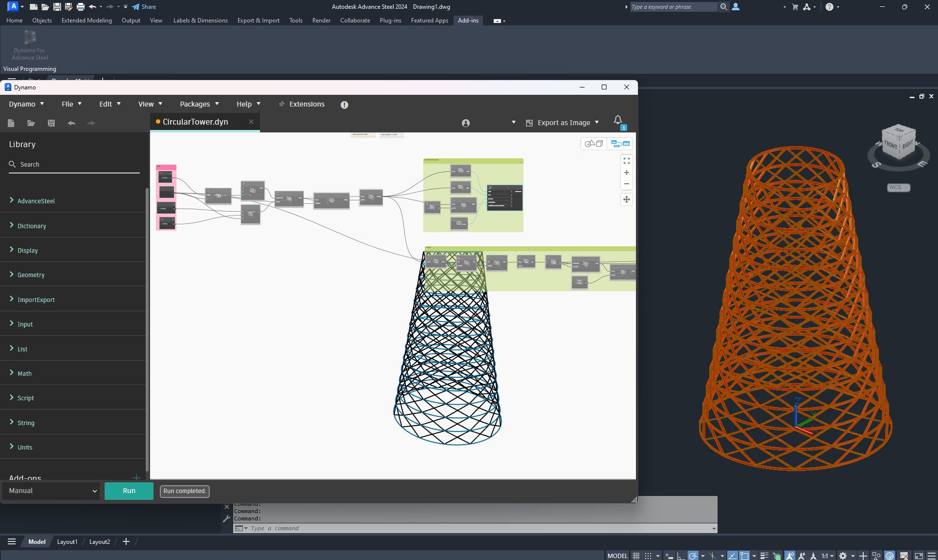
Task: Activate the pan tool in Dynamo canvas
Action: click(627, 199)
